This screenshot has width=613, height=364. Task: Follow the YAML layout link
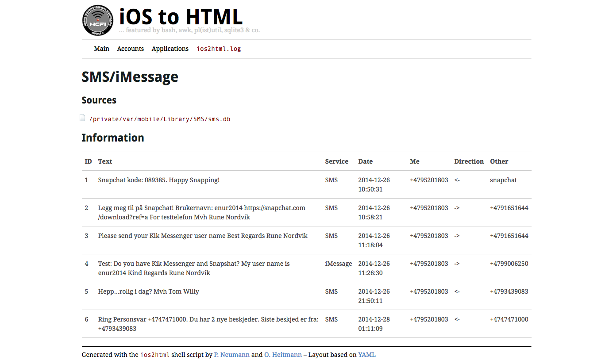click(x=367, y=355)
